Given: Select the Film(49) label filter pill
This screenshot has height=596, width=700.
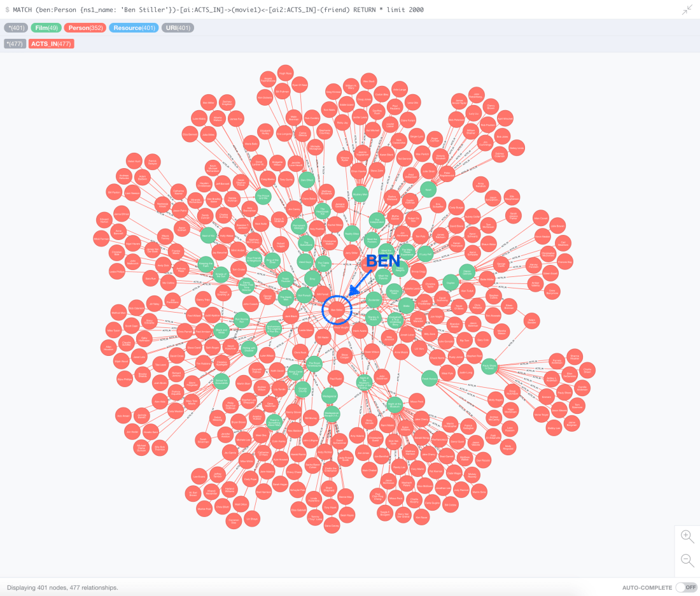Looking at the screenshot, I should pyautogui.click(x=46, y=28).
